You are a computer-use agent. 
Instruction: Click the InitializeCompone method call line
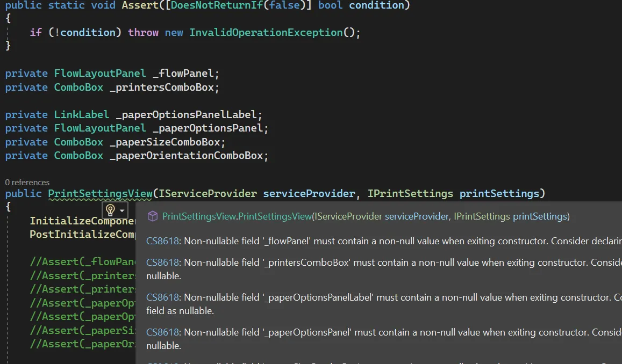click(82, 221)
